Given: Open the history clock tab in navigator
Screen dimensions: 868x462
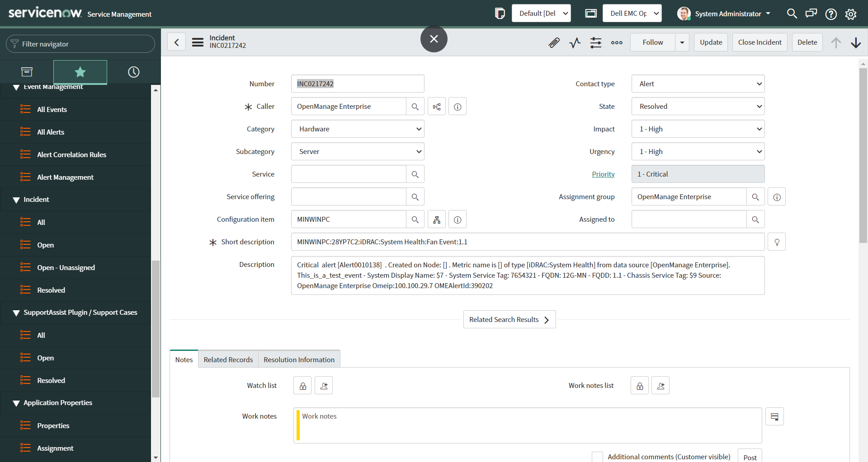Looking at the screenshot, I should coord(133,72).
